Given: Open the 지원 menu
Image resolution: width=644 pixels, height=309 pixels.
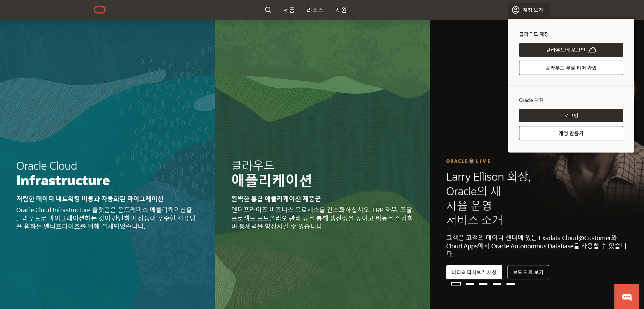Looking at the screenshot, I should click(341, 10).
